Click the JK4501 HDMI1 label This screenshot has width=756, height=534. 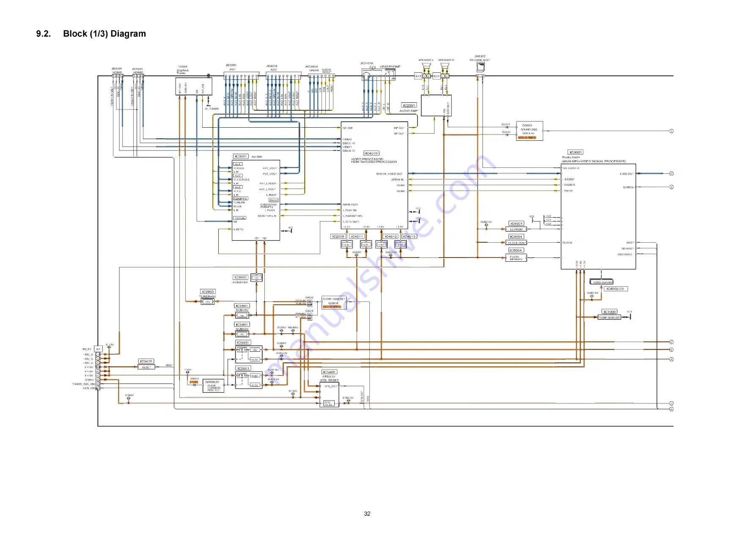[117, 71]
